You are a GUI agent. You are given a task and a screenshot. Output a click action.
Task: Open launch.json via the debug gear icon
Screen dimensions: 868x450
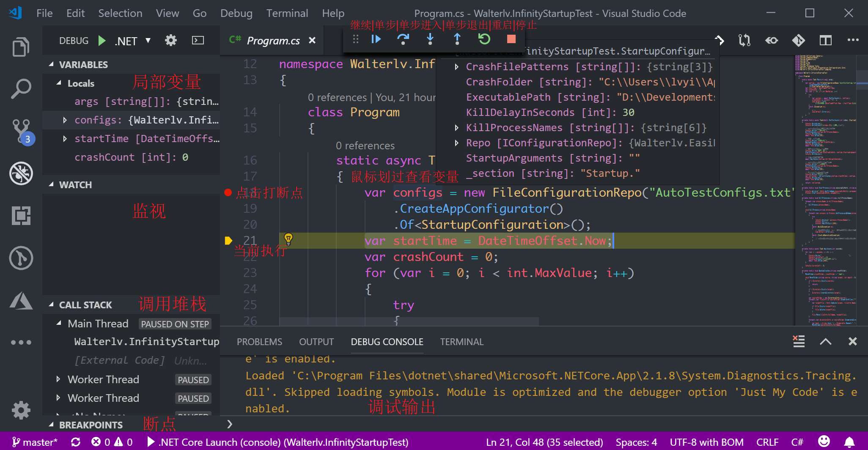click(170, 40)
